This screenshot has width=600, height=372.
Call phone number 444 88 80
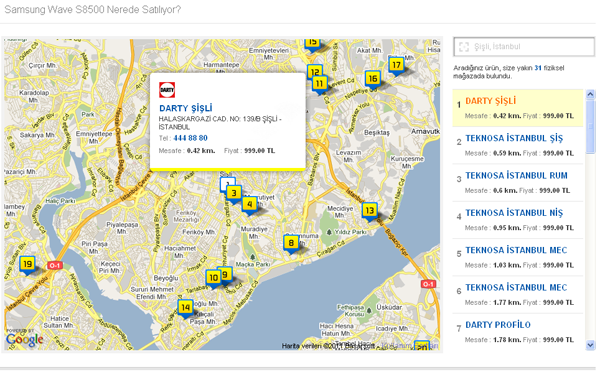[190, 138]
